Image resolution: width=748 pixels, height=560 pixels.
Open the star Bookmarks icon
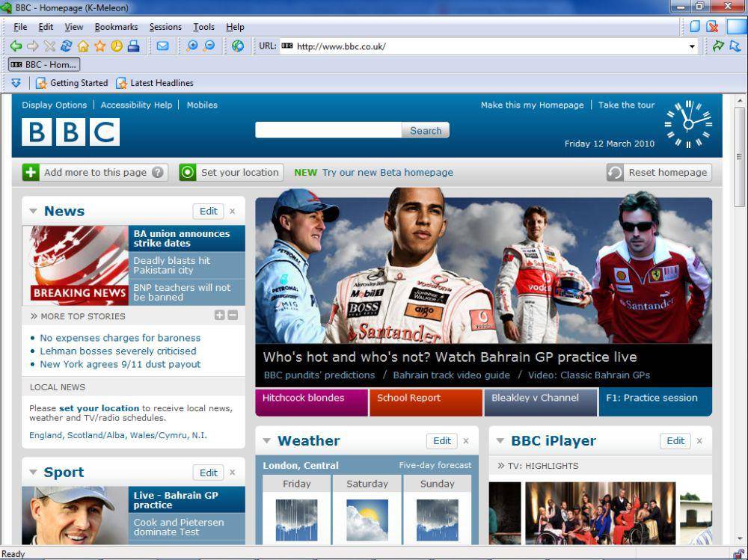99,46
